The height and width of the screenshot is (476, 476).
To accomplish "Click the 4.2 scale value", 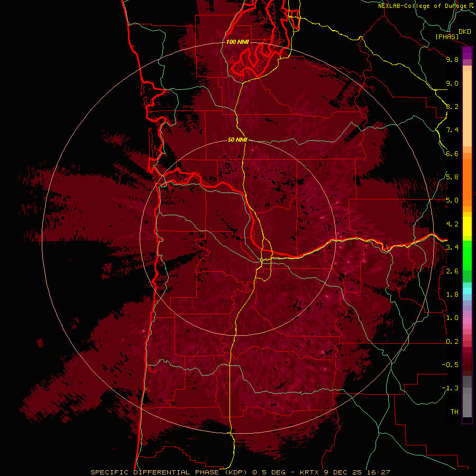I will click(452, 224).
